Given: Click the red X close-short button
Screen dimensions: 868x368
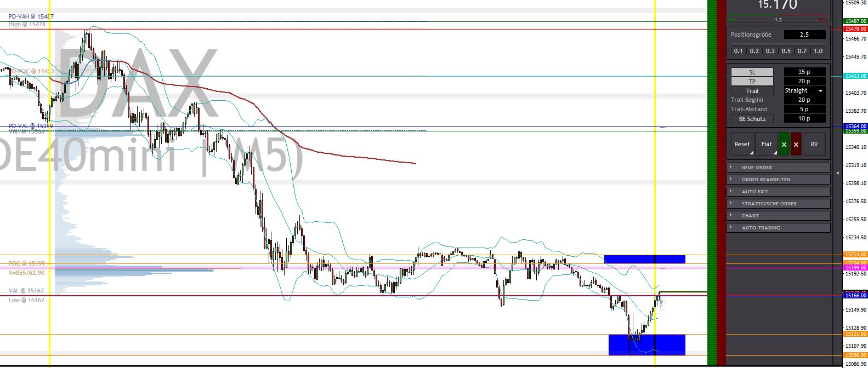Looking at the screenshot, I should point(796,144).
